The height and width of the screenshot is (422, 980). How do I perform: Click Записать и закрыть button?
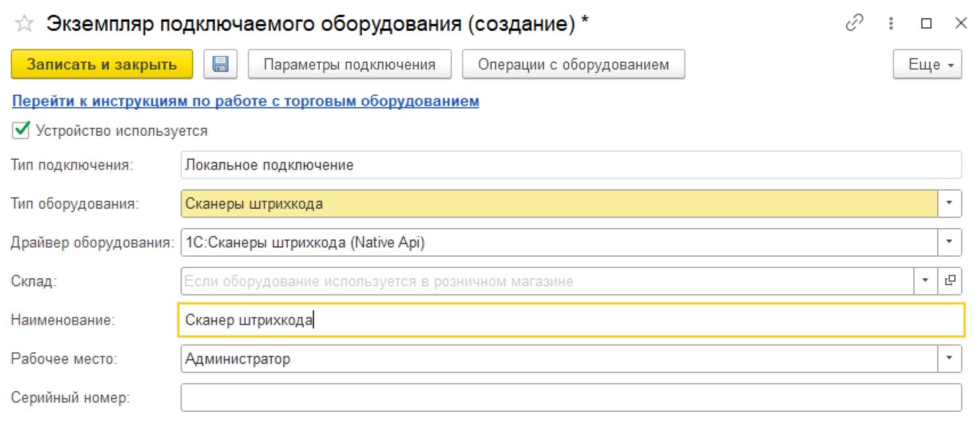pos(102,64)
